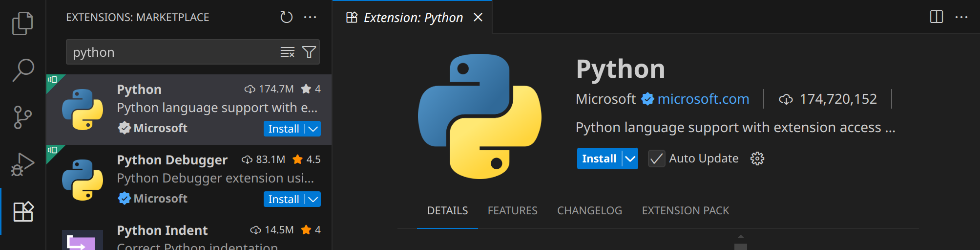Expand Install dropdown for Python in list
Viewport: 980px width, 250px height.
tap(313, 129)
